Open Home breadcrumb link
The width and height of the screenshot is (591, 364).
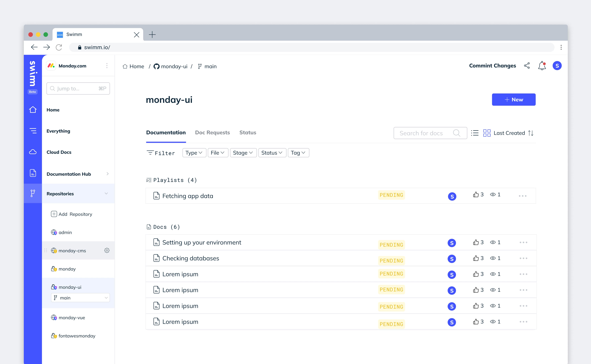tap(133, 66)
